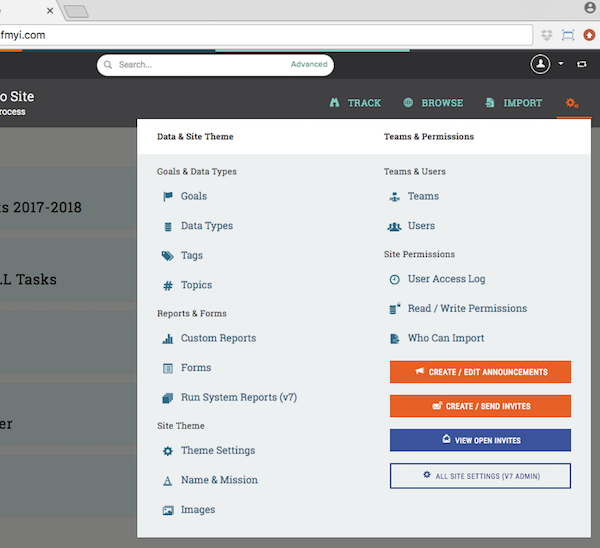600x548 pixels.
Task: Open the BROWSE menu item
Action: click(x=433, y=103)
